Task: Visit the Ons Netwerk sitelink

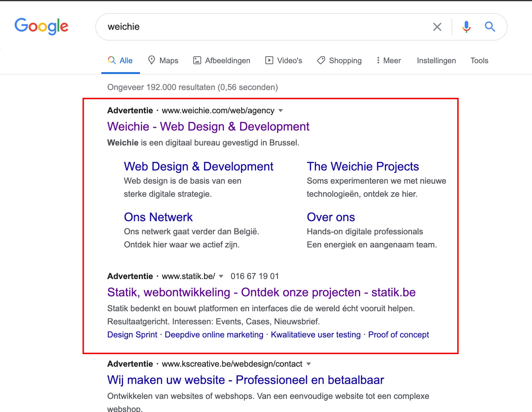Action: click(x=158, y=217)
